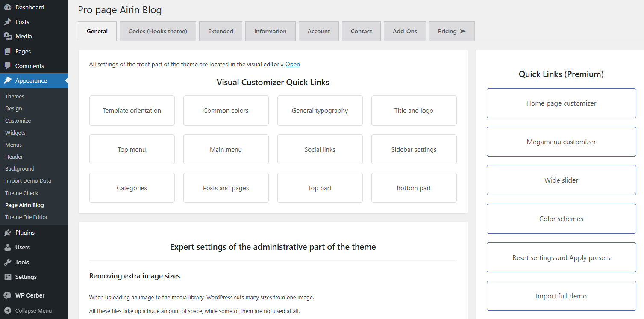The height and width of the screenshot is (319, 644).
Task: Open Bottom part quick link
Action: coord(414,188)
